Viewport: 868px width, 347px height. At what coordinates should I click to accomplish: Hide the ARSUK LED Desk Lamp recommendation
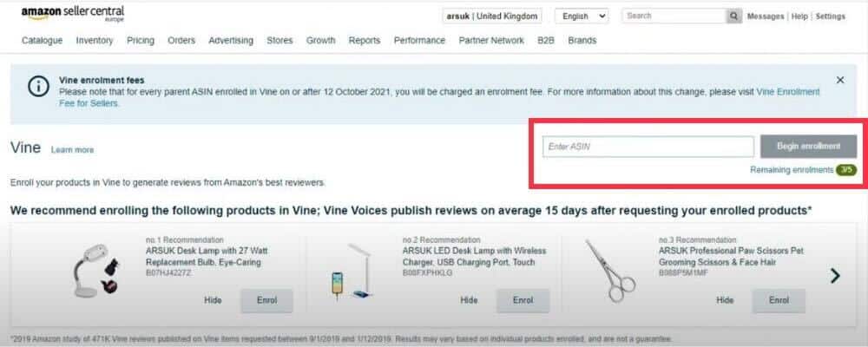pos(469,300)
